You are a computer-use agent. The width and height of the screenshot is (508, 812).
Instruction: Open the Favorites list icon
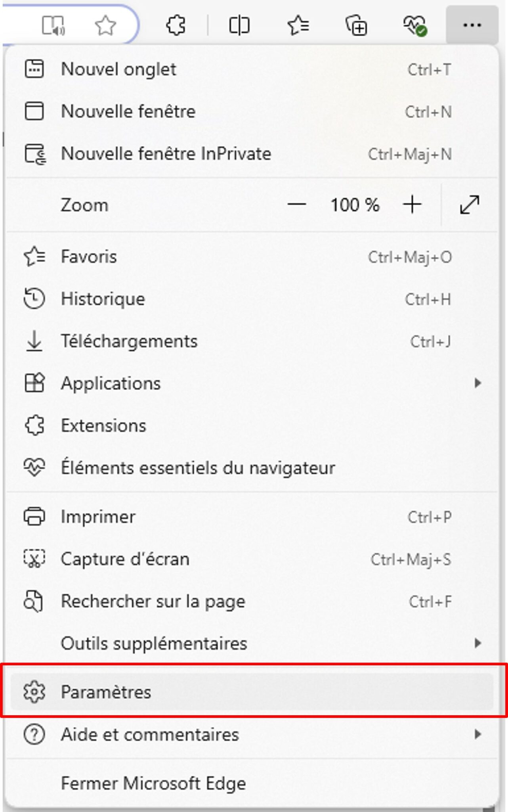click(298, 25)
